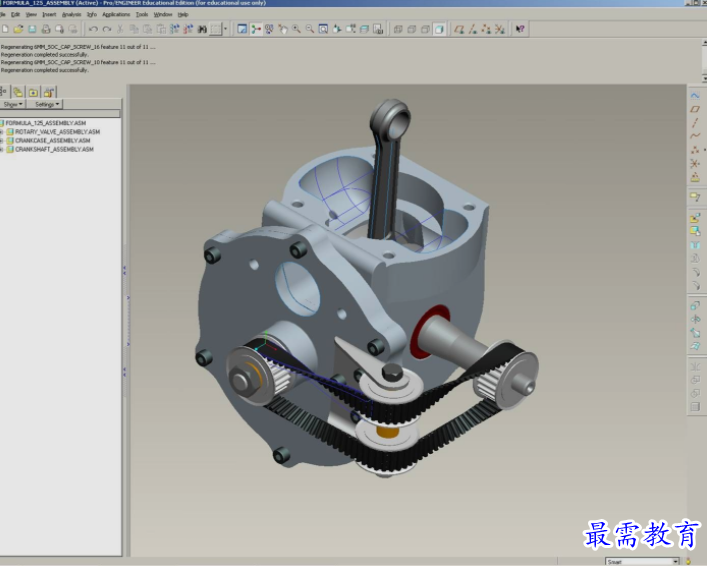The height and width of the screenshot is (566, 707).
Task: Click the Zoom In magnifier icon
Action: click(x=296, y=29)
